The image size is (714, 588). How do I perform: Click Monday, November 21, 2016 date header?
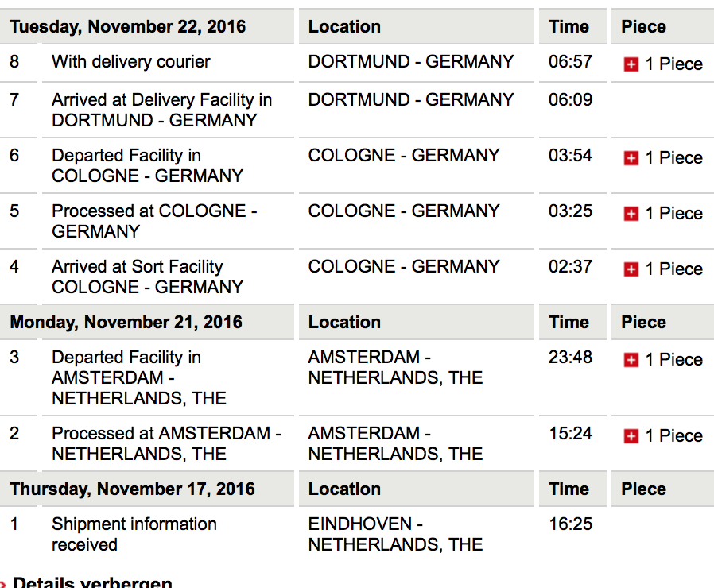126,323
